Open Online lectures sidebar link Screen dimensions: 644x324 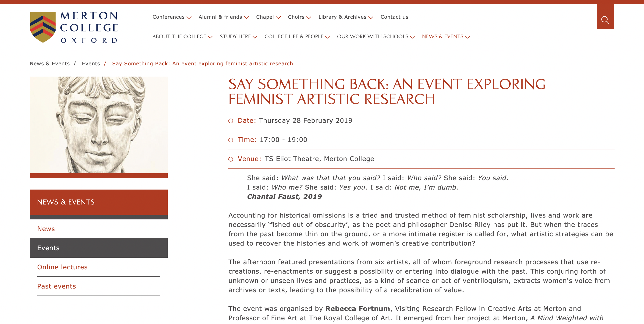pos(62,267)
